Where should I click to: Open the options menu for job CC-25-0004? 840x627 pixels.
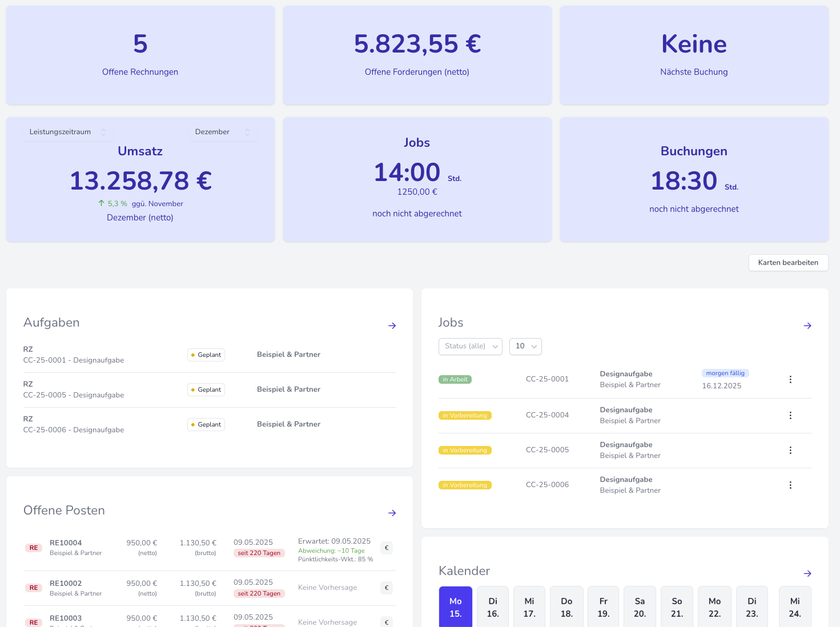(790, 415)
